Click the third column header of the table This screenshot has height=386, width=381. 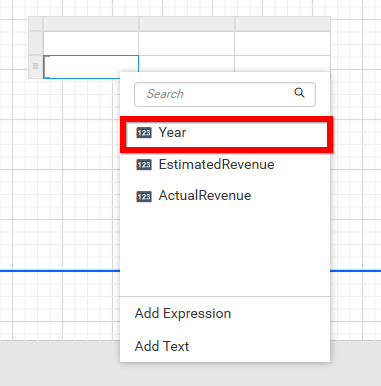tap(283, 24)
